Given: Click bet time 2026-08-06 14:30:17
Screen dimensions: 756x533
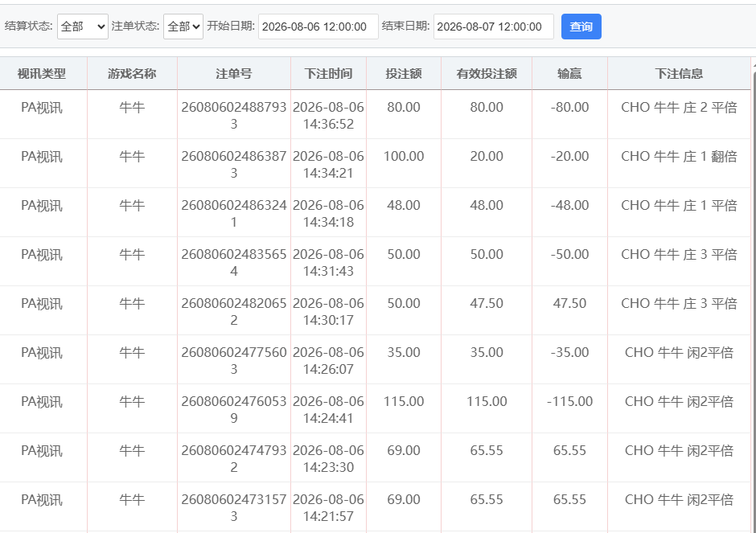Looking at the screenshot, I should 328,312.
